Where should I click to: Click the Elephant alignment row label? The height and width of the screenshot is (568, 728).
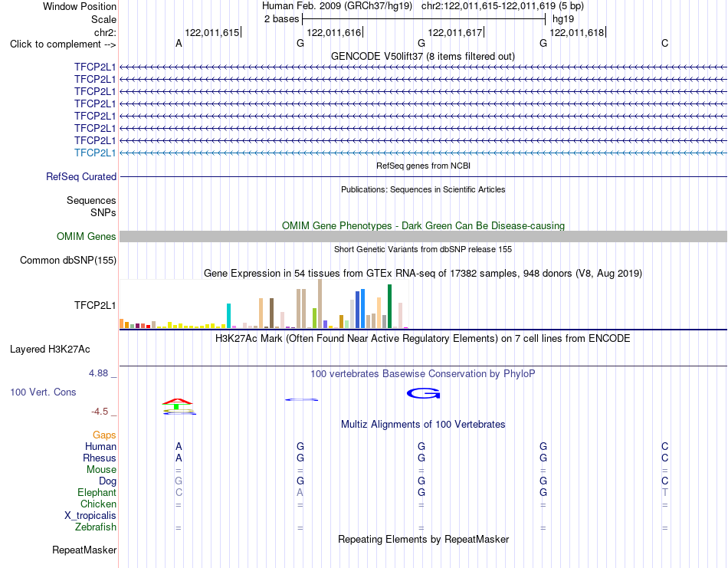(97, 492)
